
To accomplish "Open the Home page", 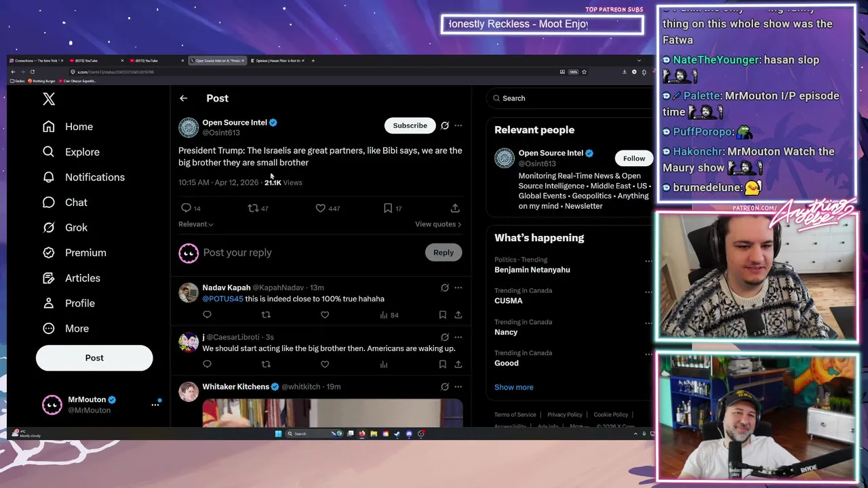I will click(68, 127).
